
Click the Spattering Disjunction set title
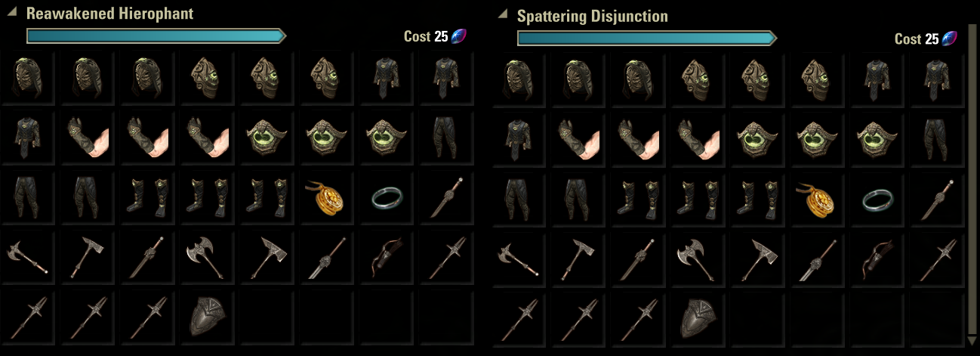[593, 16]
